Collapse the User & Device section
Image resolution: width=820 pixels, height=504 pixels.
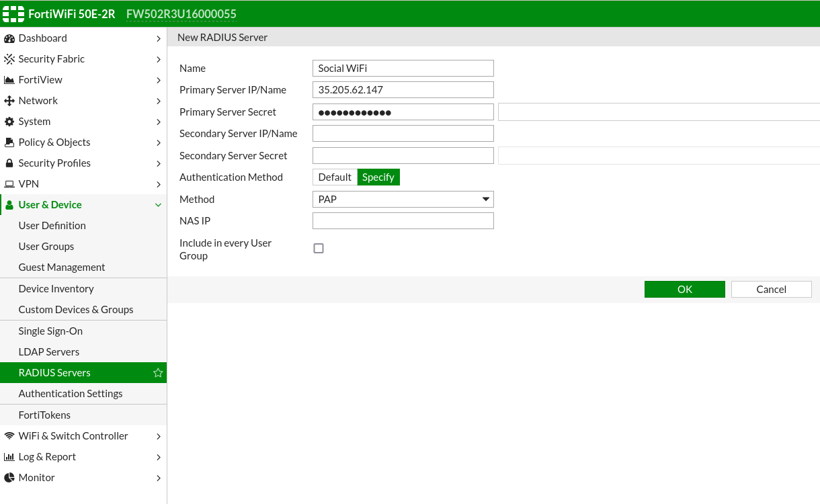click(x=158, y=205)
